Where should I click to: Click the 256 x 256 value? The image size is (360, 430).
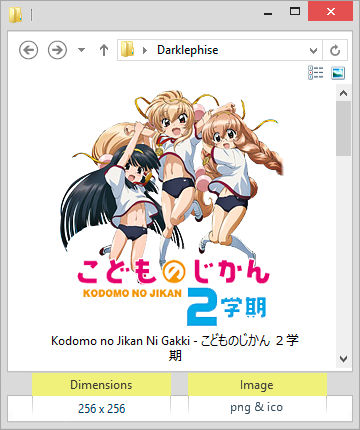(101, 408)
